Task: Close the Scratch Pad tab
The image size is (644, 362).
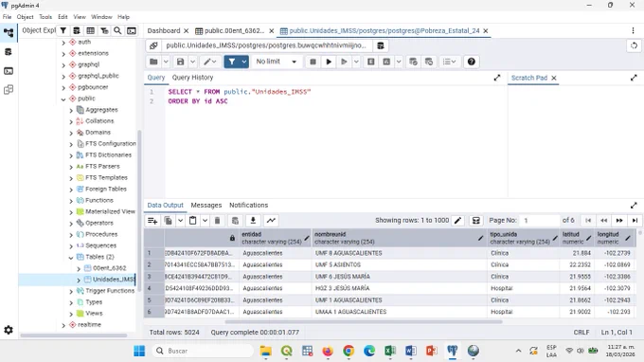Action: [x=554, y=78]
